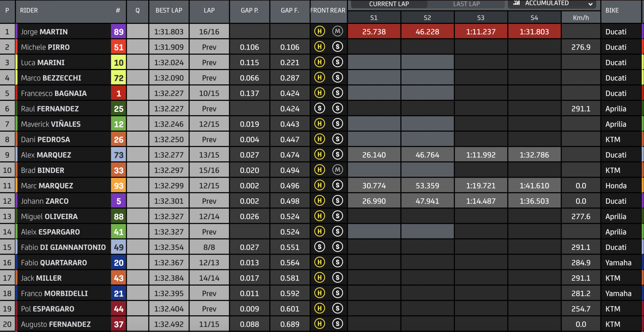Click Francesco Bagnaia's front hard tyre icon

click(x=319, y=93)
